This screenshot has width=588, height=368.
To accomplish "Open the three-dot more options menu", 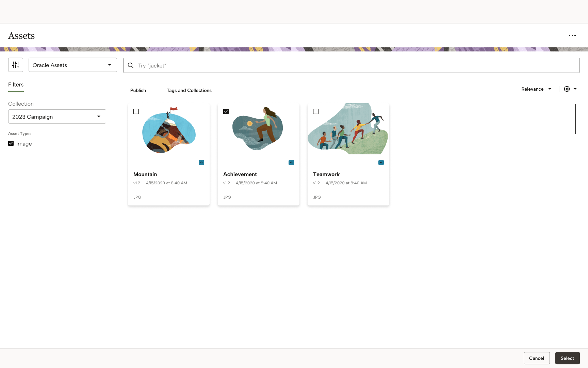I will pos(572,35).
